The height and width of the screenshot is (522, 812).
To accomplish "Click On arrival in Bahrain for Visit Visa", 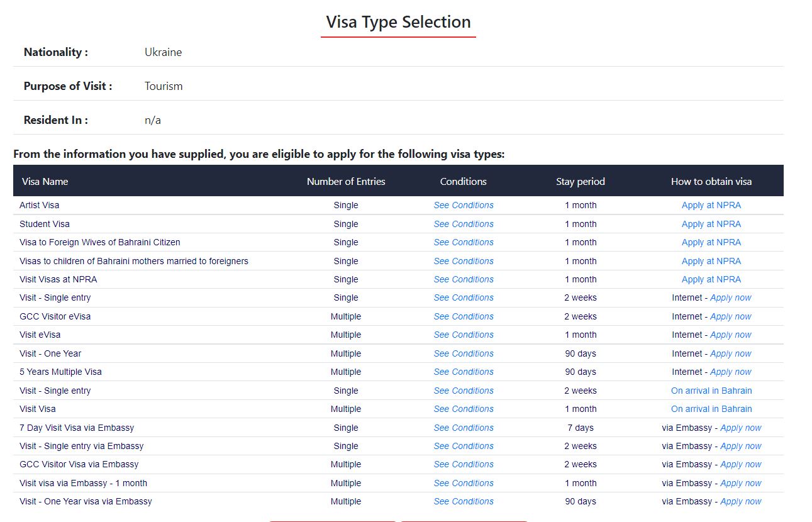I will click(x=711, y=409).
